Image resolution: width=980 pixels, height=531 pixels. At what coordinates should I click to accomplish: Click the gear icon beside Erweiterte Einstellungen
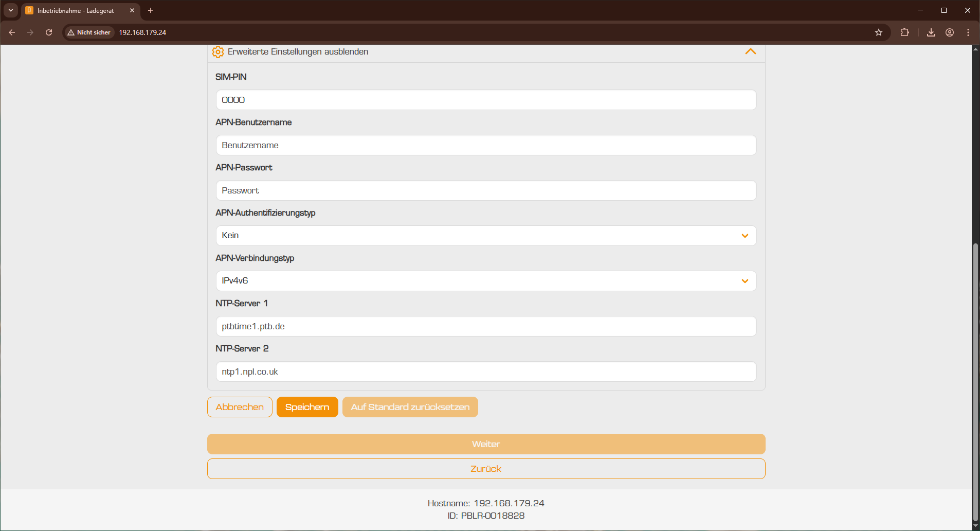tap(218, 52)
